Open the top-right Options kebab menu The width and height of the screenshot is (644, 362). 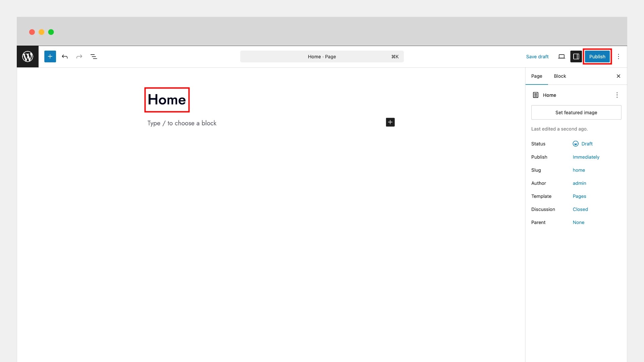pos(619,57)
